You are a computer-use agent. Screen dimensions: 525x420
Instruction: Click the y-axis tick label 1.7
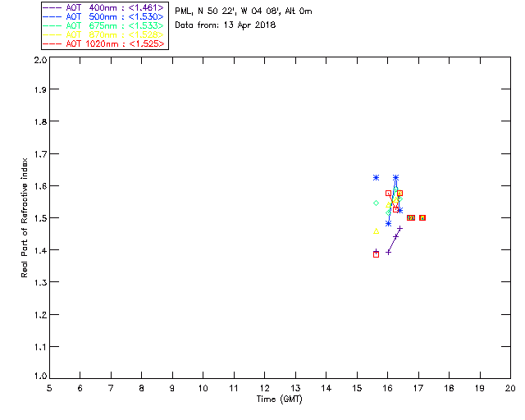point(40,154)
